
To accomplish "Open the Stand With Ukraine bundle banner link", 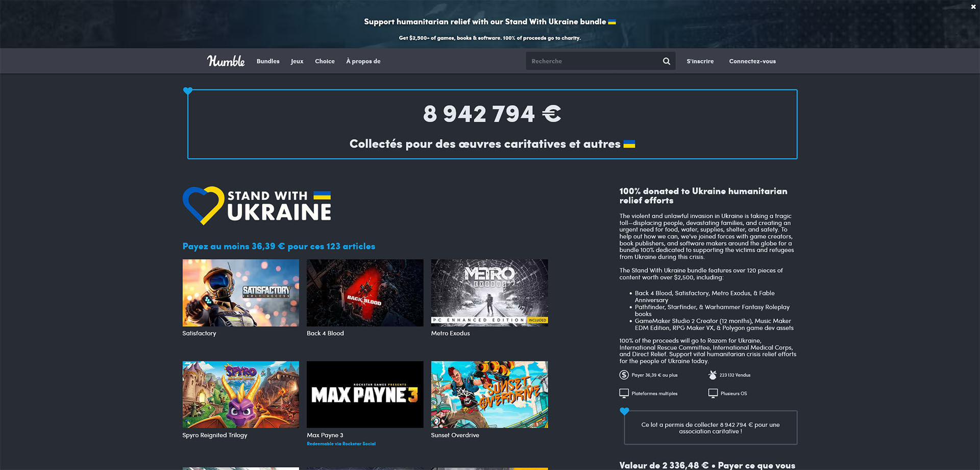I will (x=490, y=21).
